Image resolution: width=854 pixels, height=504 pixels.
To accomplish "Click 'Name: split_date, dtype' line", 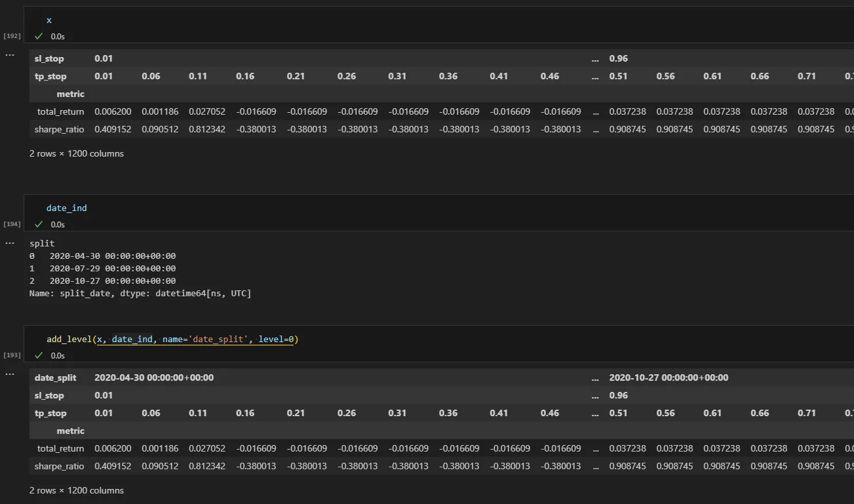I will click(140, 294).
